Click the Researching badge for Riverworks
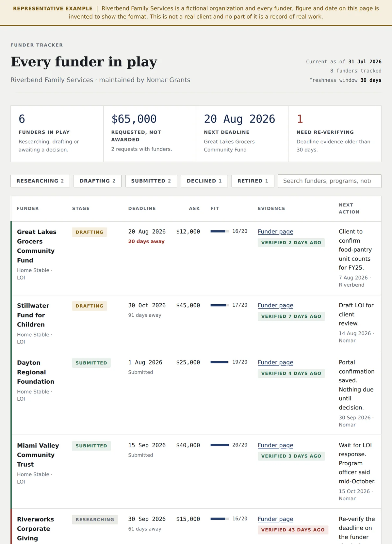Screen dimensions: 392x544 point(95,520)
